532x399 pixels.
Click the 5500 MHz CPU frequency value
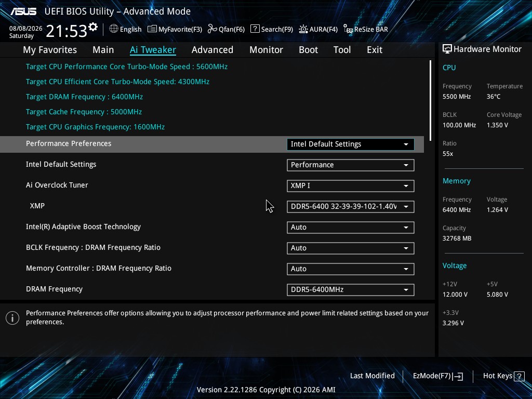pos(456,97)
